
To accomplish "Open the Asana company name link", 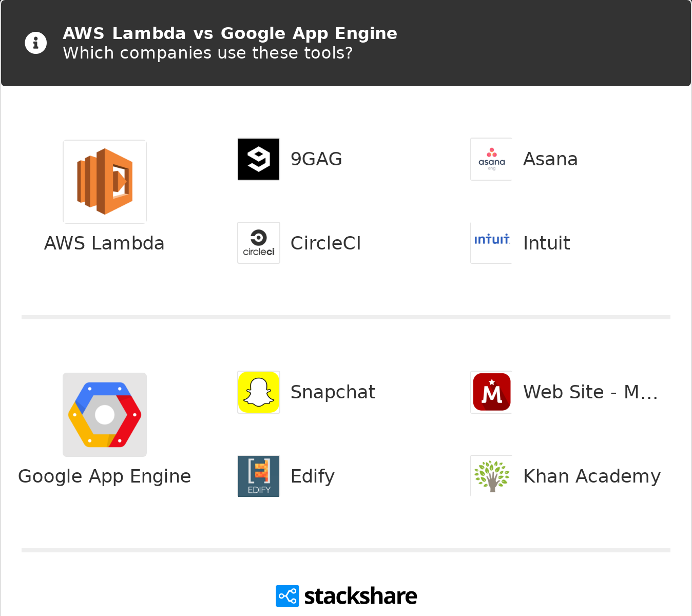I will pyautogui.click(x=550, y=159).
